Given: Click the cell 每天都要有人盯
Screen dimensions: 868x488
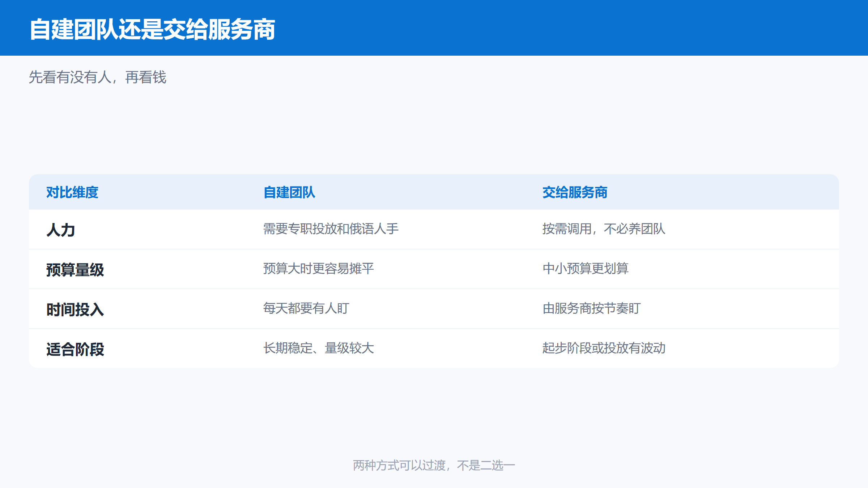Looking at the screenshot, I should (306, 308).
